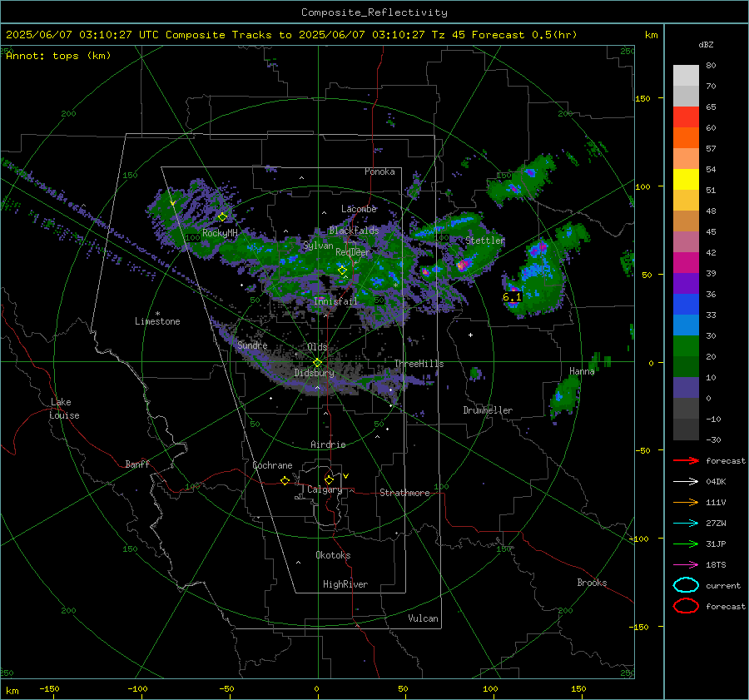Click the yellow swatch between 54 and 51
The height and width of the screenshot is (700, 749).
coord(686,180)
